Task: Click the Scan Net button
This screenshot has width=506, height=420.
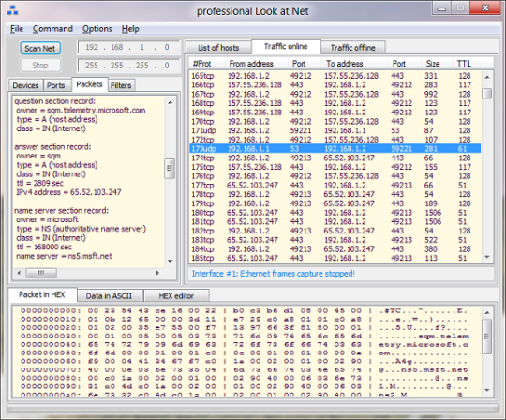Action: [x=40, y=49]
